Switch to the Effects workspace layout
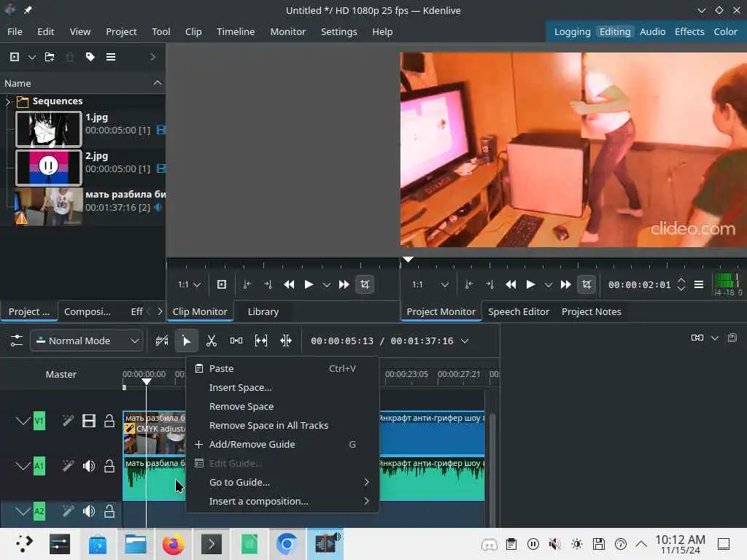This screenshot has height=560, width=747. point(689,31)
